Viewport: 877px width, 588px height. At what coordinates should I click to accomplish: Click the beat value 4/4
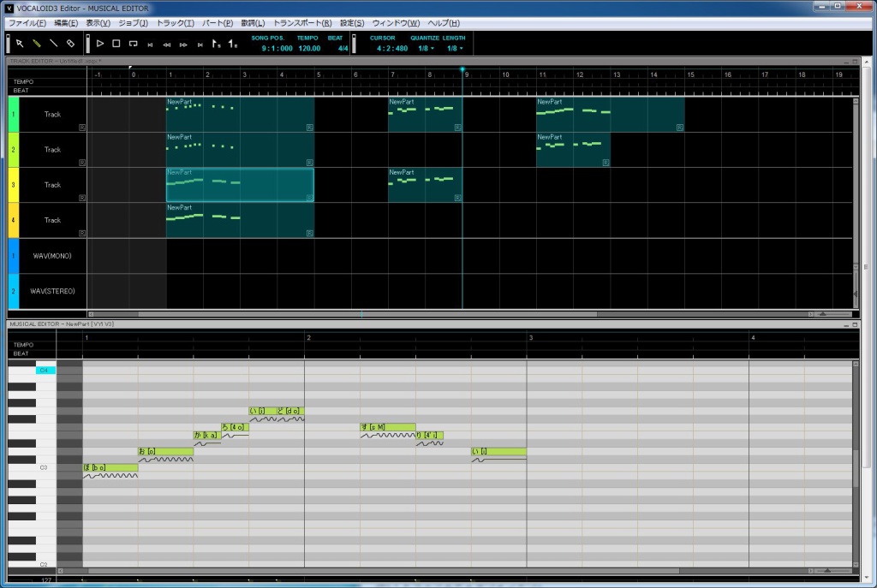click(x=343, y=49)
